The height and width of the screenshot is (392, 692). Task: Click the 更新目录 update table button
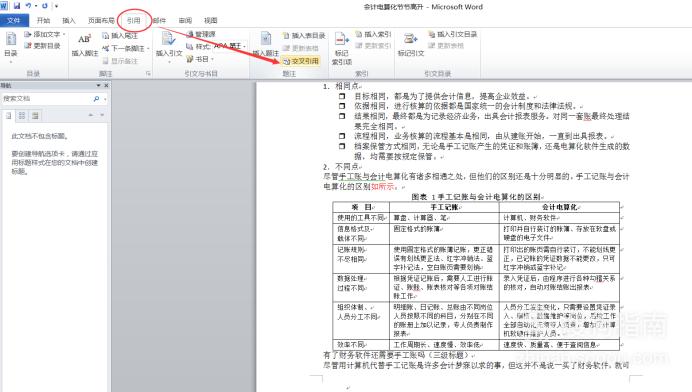[x=42, y=45]
